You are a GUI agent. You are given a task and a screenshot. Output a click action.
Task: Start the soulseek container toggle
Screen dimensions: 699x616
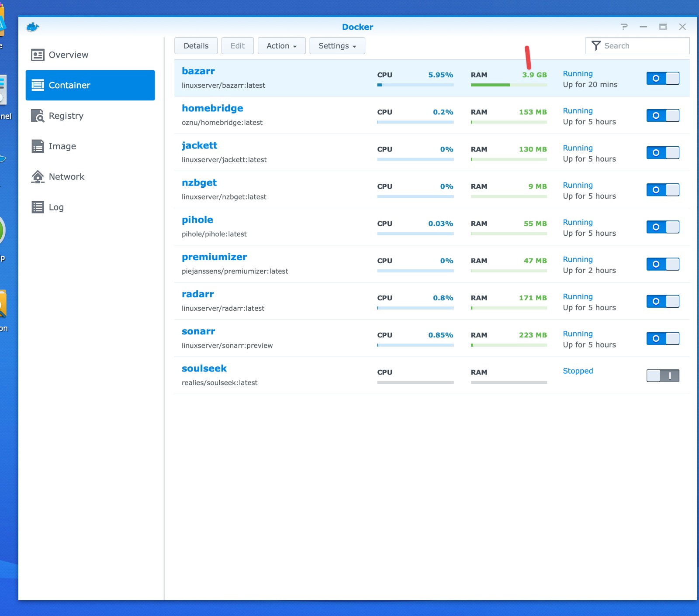[663, 375]
